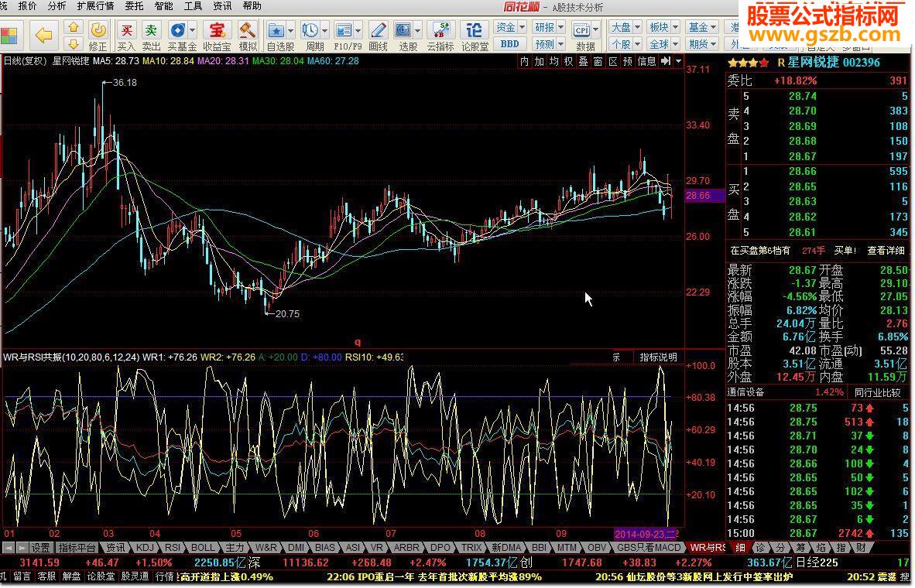This screenshot has width=915, height=588.
Task: Open the 扩展行情 menu
Action: click(x=95, y=6)
